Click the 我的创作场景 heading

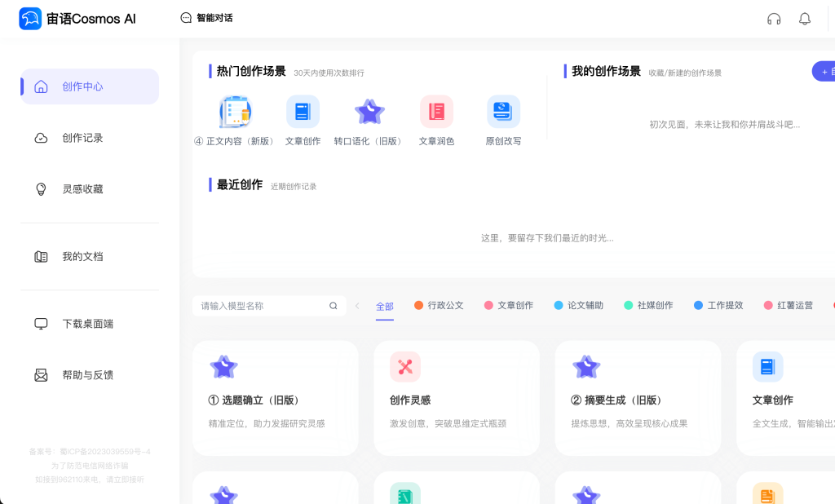pos(606,72)
